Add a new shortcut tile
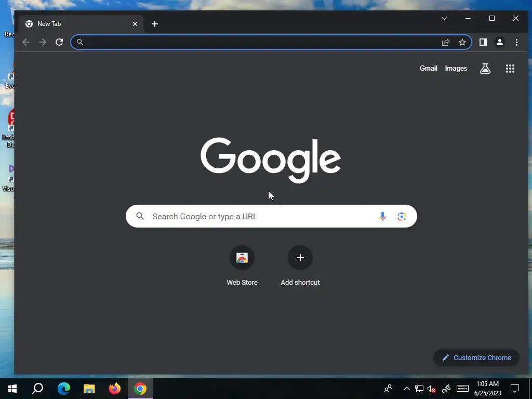The height and width of the screenshot is (399, 532). 300,266
